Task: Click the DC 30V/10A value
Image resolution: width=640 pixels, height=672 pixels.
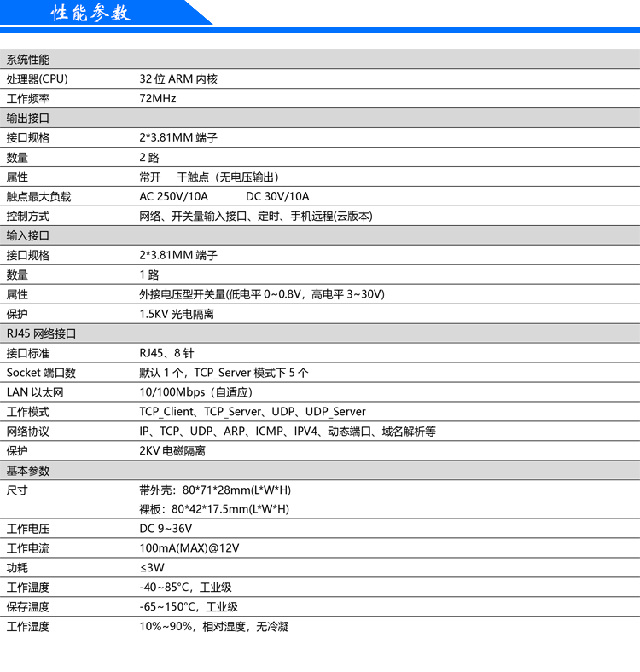Action: tap(277, 197)
